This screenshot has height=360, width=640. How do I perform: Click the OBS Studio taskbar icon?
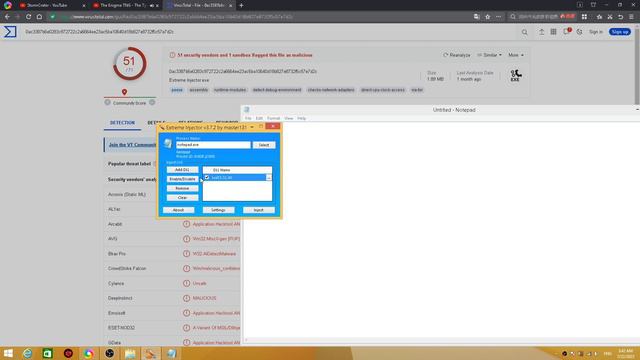109,353
